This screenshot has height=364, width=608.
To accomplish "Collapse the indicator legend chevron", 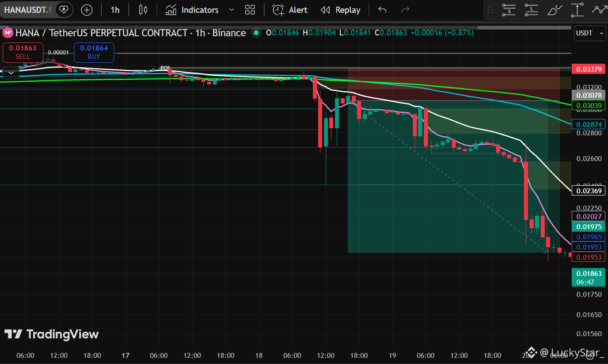I will (x=11, y=73).
